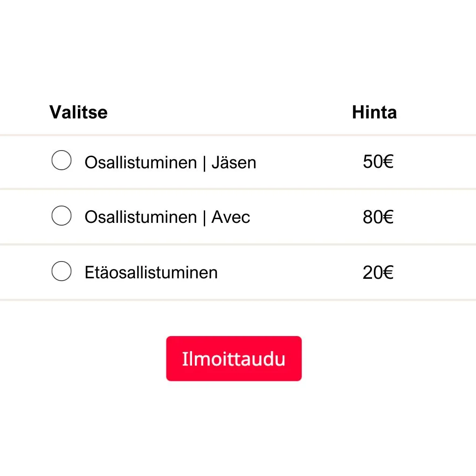Click the euro sign of the 80€ price

point(388,217)
